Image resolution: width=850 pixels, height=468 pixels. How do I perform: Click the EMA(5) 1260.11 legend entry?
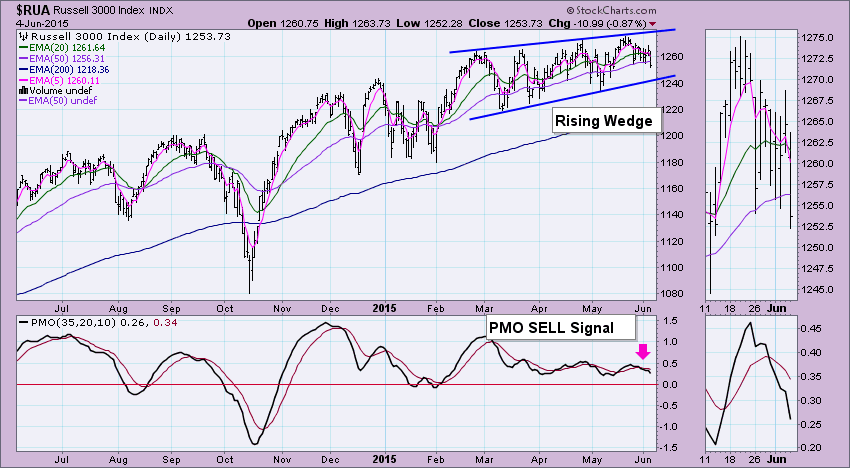tap(60, 80)
